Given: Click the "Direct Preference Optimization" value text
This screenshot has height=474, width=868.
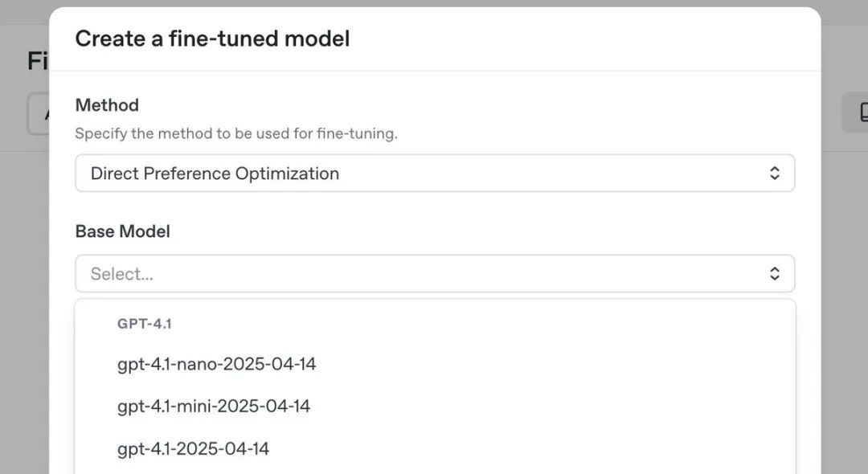Looking at the screenshot, I should point(215,174).
